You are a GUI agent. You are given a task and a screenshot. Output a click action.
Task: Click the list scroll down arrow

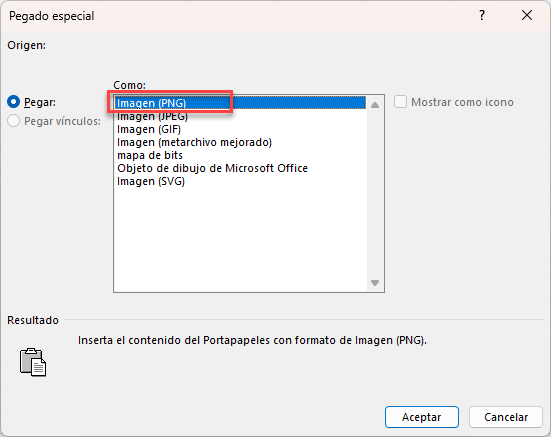375,283
